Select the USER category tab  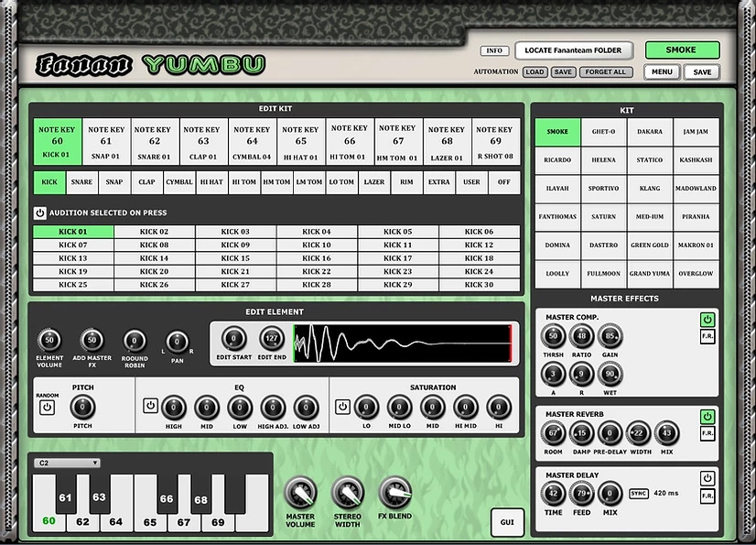471,182
